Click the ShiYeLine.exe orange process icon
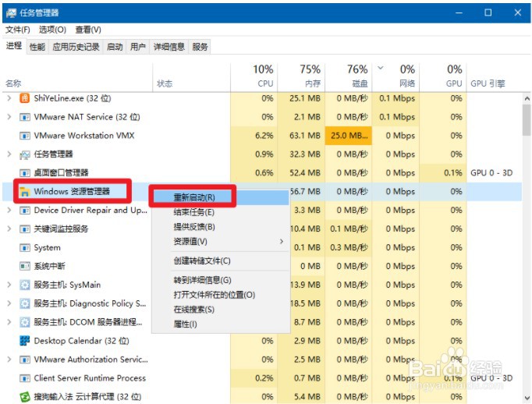The height and width of the screenshot is (404, 532). tap(25, 98)
